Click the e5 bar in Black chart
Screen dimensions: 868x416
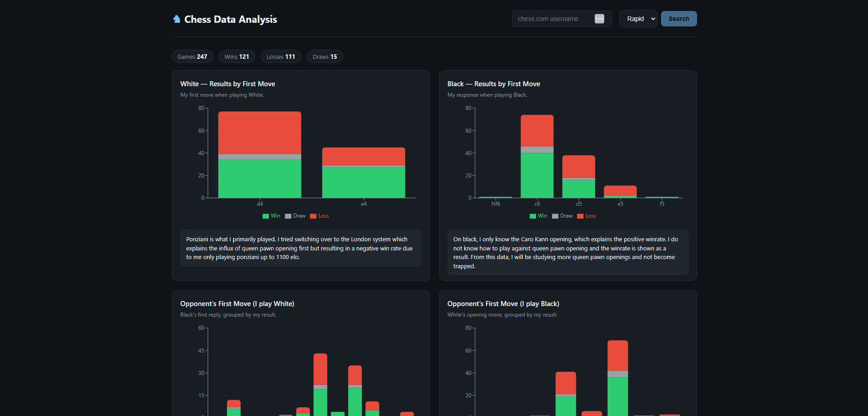coord(620,191)
